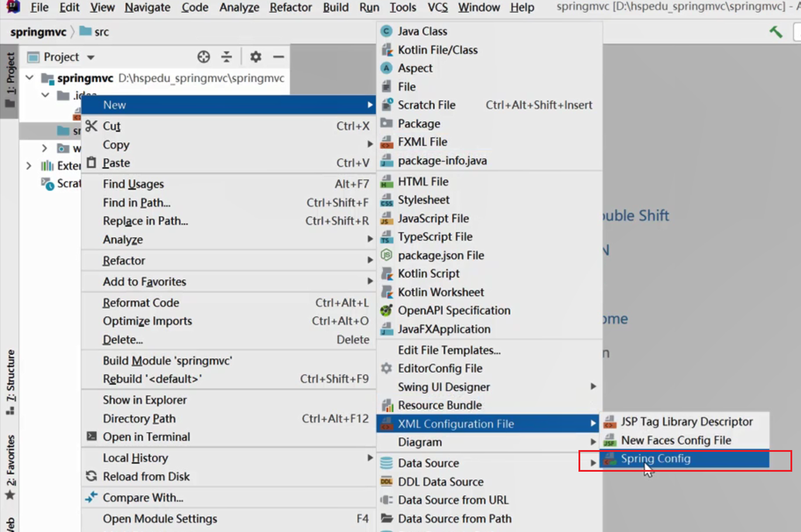801x532 pixels.
Task: Select Kotlin File/Class icon entry
Action: pos(386,50)
